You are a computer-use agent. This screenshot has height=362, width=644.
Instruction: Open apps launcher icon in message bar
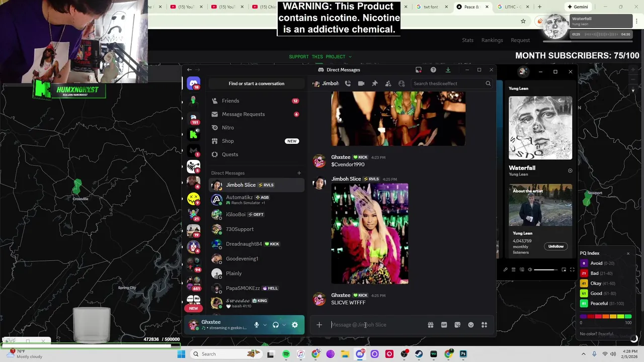484,325
